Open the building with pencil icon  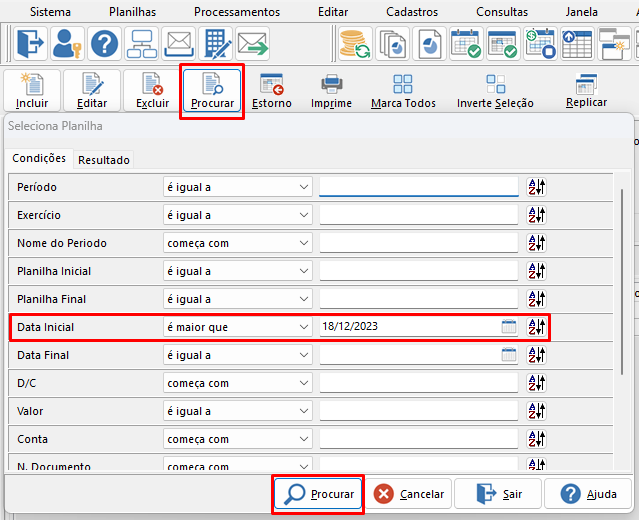pyautogui.click(x=216, y=44)
